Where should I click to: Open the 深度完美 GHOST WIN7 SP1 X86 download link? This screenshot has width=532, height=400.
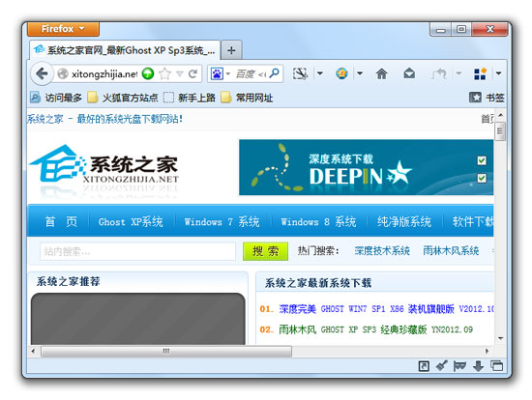pos(386,309)
